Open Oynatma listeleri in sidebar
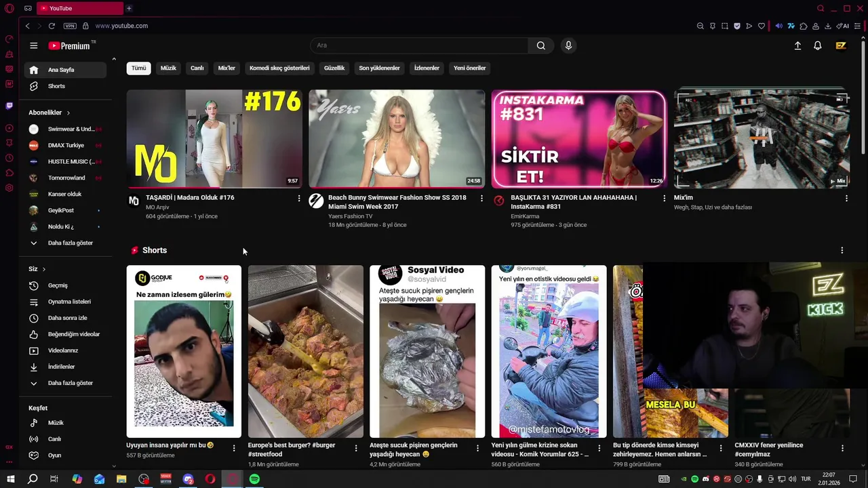This screenshot has width=868, height=488. click(65, 302)
